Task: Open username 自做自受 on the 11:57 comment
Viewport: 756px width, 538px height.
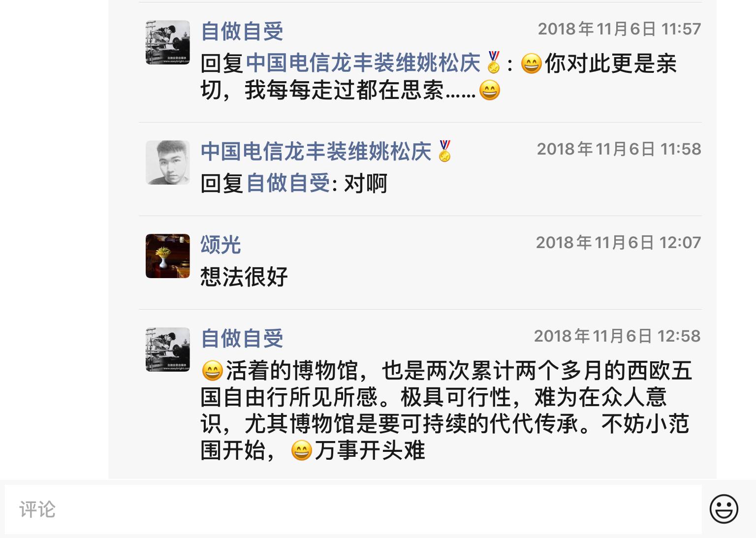Action: (x=242, y=32)
